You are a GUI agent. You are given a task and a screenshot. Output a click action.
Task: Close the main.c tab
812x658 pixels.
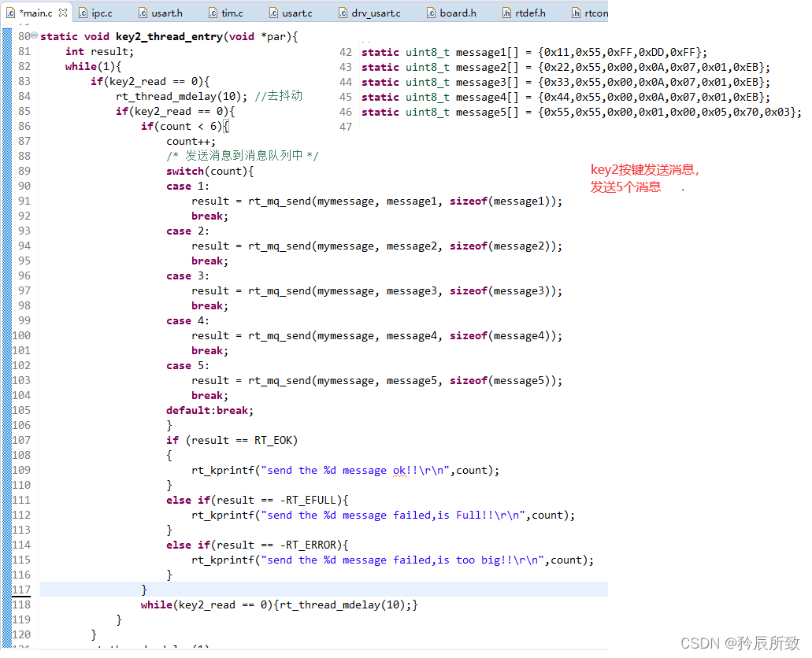pos(63,13)
